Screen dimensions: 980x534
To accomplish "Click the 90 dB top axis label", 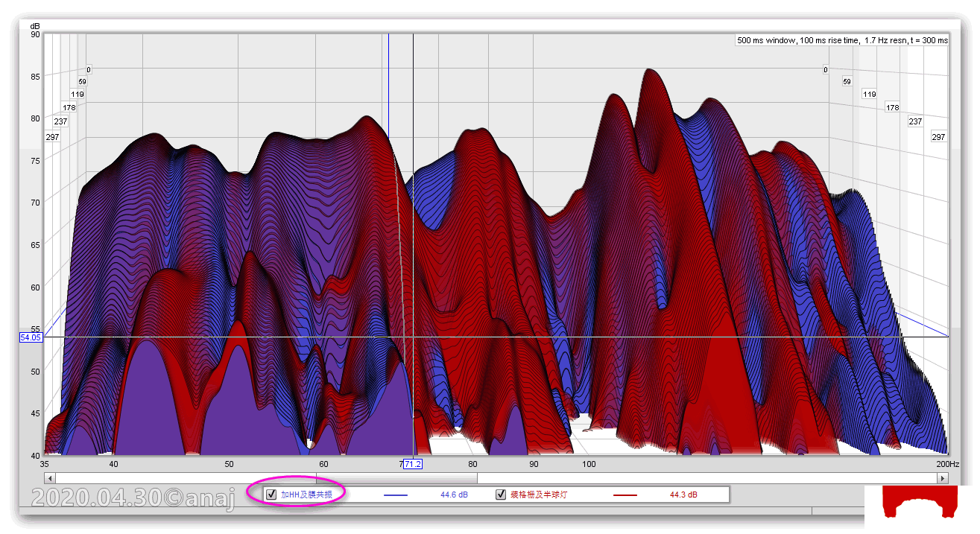I will pos(35,34).
